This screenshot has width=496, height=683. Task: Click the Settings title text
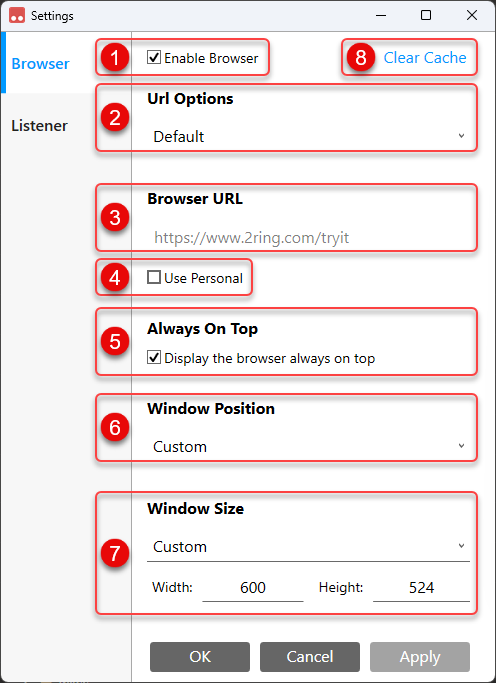[x=52, y=16]
